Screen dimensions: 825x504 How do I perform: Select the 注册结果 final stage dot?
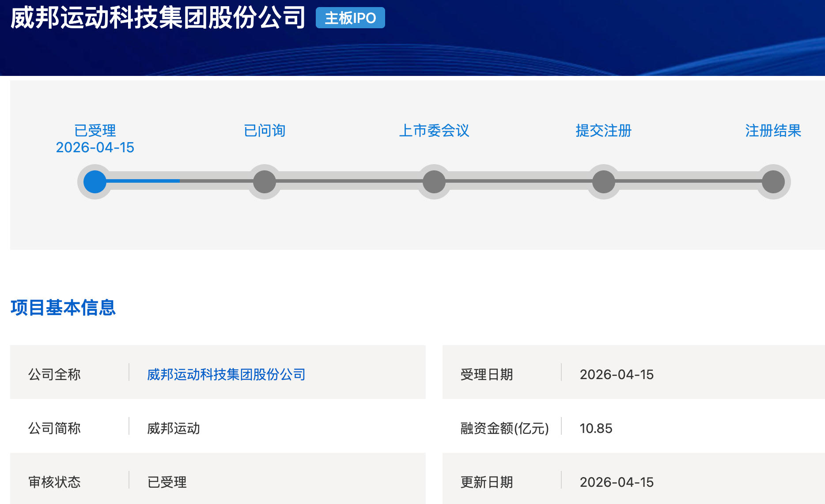click(773, 182)
